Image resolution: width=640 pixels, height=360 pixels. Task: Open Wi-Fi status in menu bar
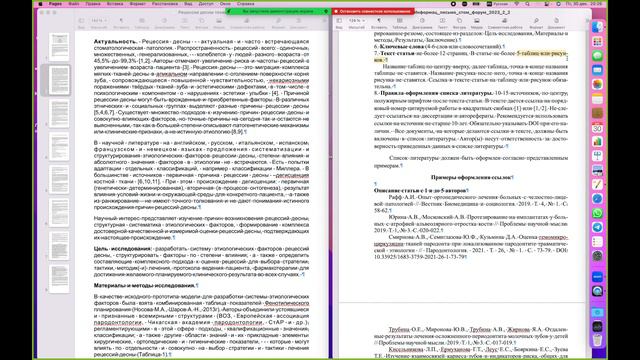pos(516,4)
